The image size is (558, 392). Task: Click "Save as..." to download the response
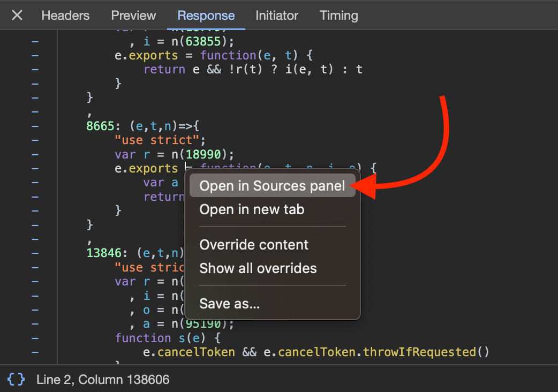pyautogui.click(x=229, y=303)
